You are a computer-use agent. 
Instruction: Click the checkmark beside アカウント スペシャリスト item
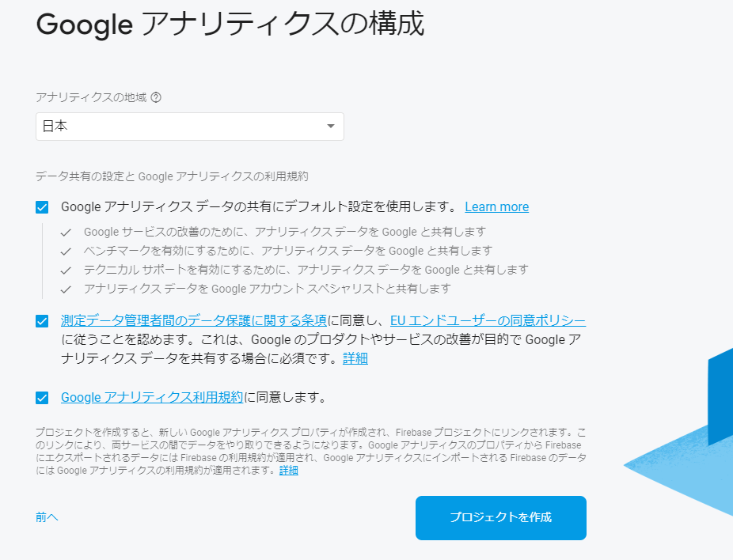(66, 289)
